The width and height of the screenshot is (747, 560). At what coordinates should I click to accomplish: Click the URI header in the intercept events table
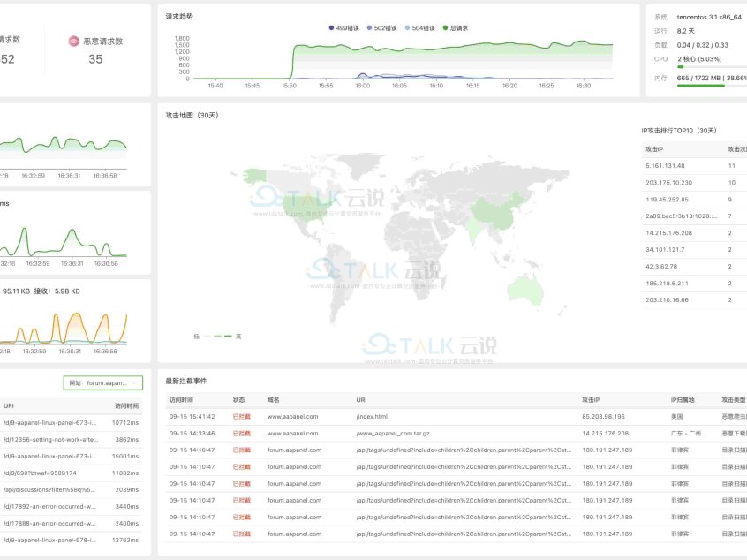[x=361, y=400]
